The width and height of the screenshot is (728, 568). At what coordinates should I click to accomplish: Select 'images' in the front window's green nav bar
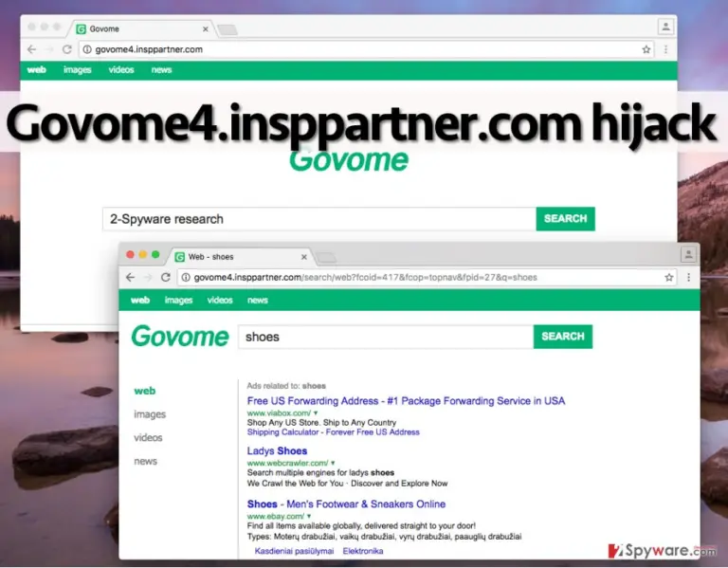click(178, 300)
